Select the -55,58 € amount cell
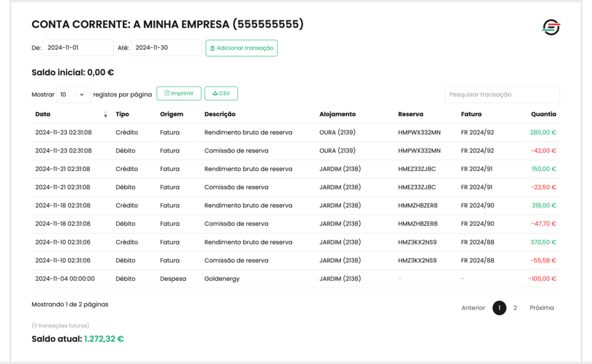This screenshot has width=592, height=364. pyautogui.click(x=543, y=260)
